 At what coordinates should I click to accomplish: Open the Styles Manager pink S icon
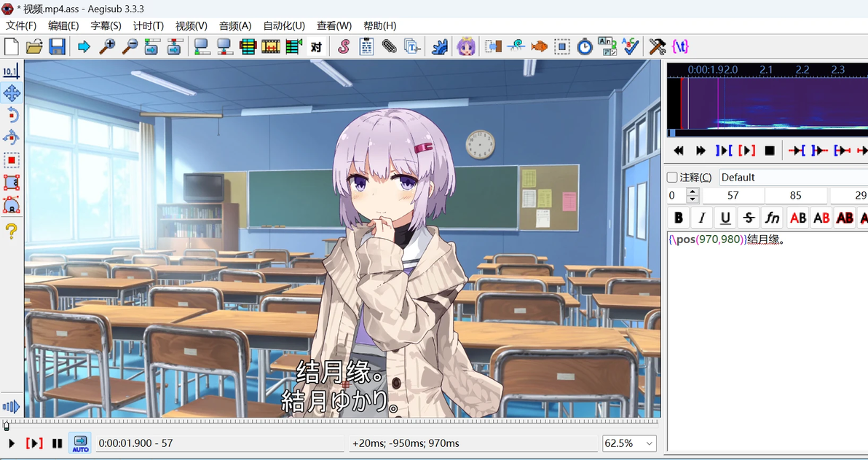[x=343, y=47]
